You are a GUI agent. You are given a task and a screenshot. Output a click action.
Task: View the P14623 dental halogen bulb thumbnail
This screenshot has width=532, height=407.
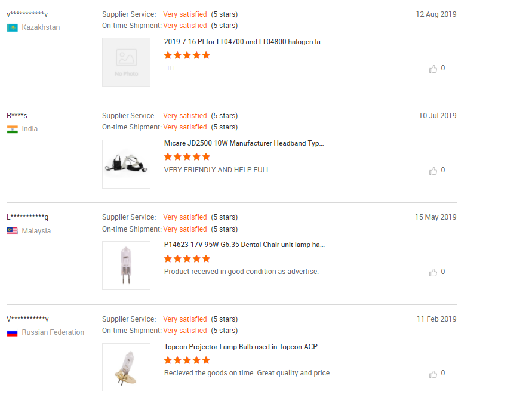126,266
